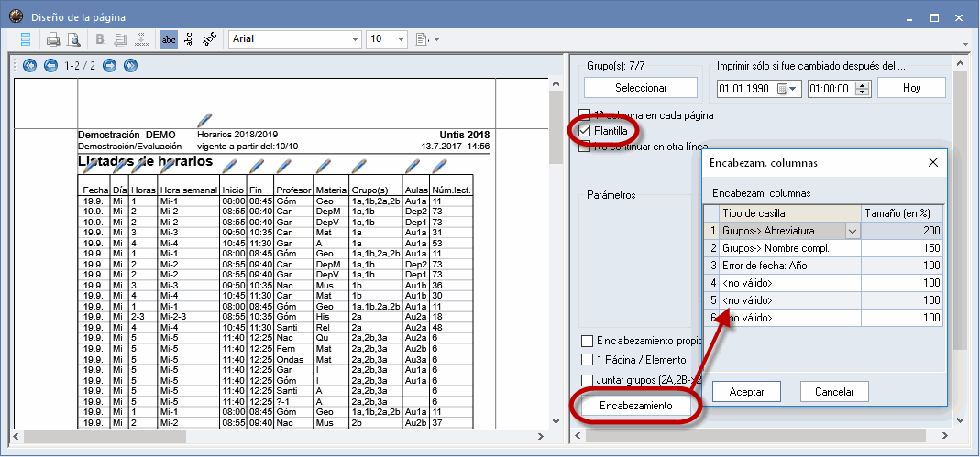Enable Juntar grupos checkbox
The image size is (980, 457).
coord(587,379)
